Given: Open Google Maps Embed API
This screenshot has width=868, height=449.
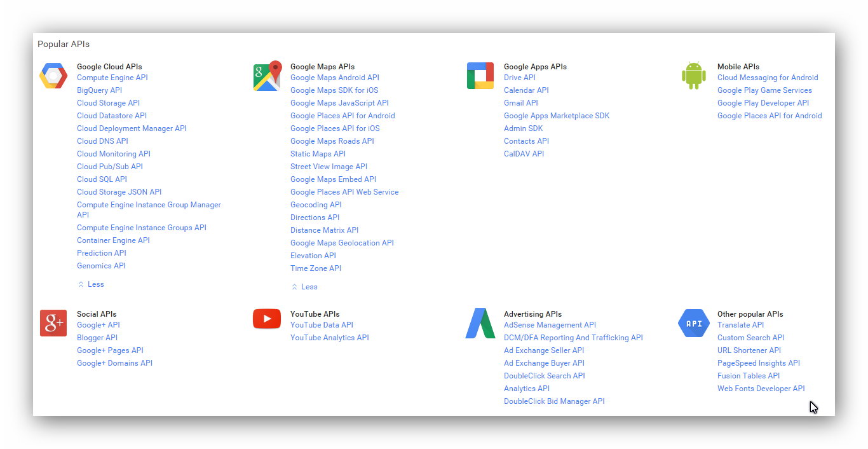Looking at the screenshot, I should click(x=333, y=179).
